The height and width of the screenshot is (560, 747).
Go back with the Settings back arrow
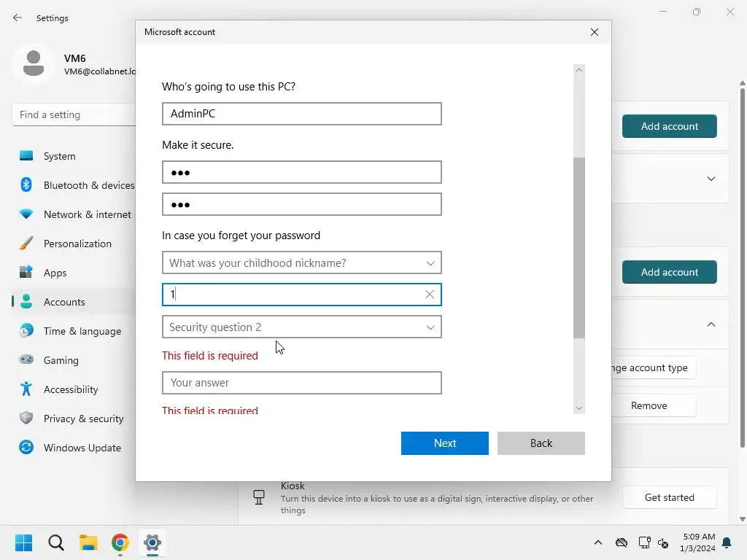point(18,17)
